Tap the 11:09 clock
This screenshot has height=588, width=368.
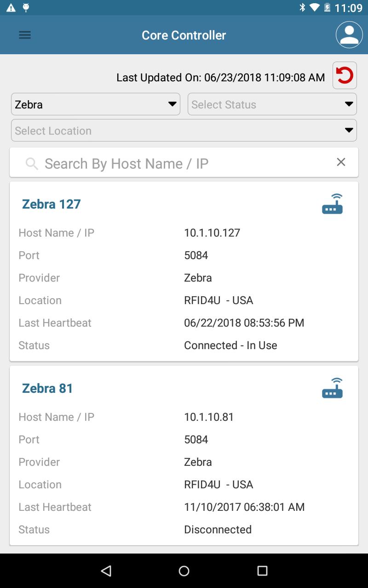[348, 8]
